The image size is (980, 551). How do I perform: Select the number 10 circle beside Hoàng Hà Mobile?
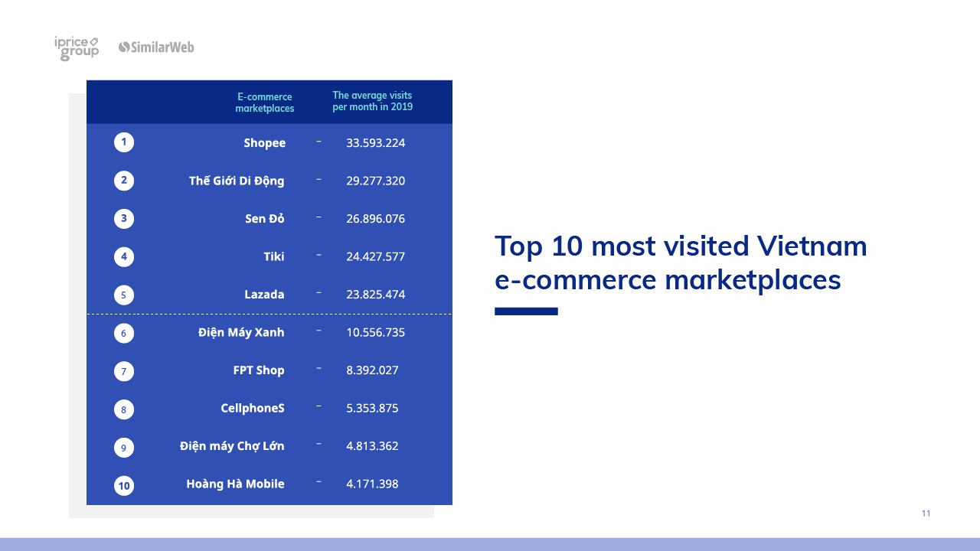pyautogui.click(x=124, y=485)
